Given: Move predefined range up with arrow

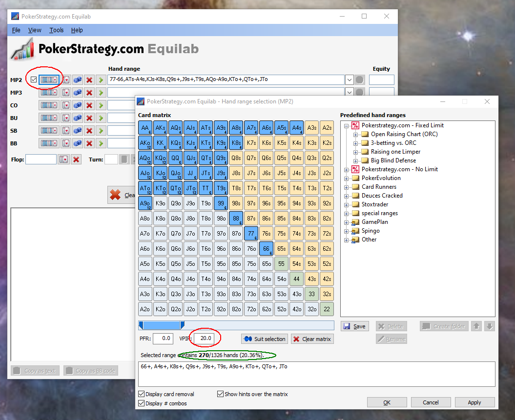Looking at the screenshot, I should point(476,326).
